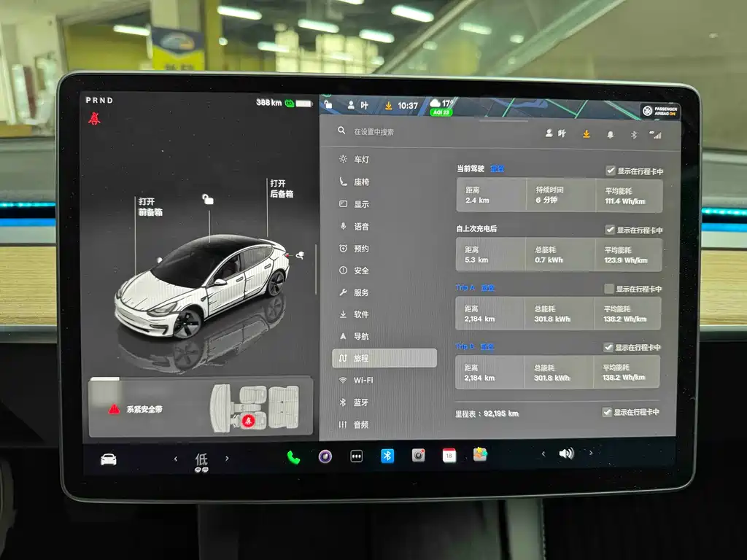Reset Trip A with 重置 link
This screenshot has width=747, height=560.
(x=488, y=287)
